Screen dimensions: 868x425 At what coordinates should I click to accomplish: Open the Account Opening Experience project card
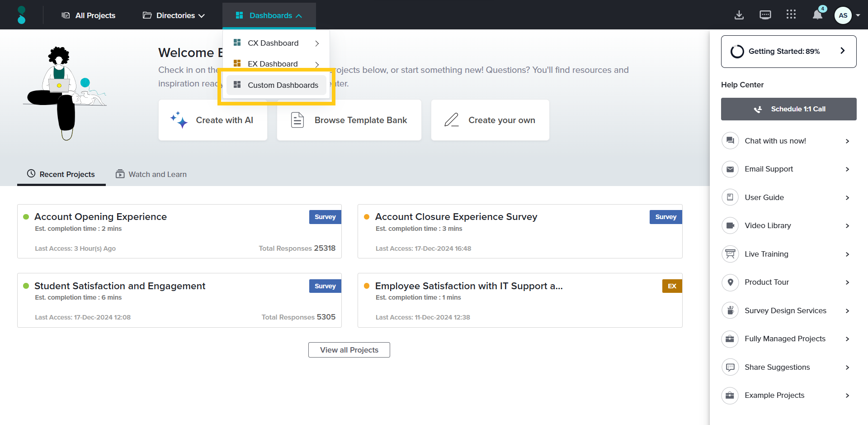pyautogui.click(x=100, y=217)
